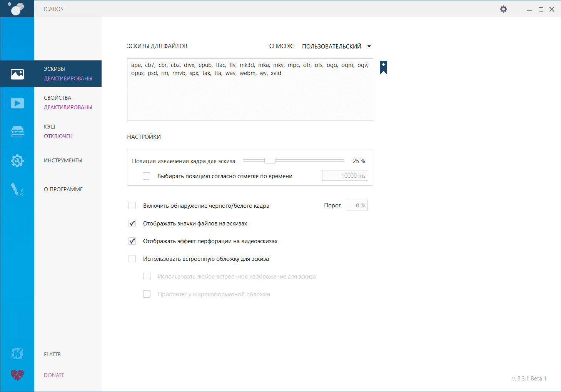561x392 pixels.
Task: Click the ЭСКИЗЫ ДЛЯ ФАЙЛОВ heading
Action: (157, 46)
